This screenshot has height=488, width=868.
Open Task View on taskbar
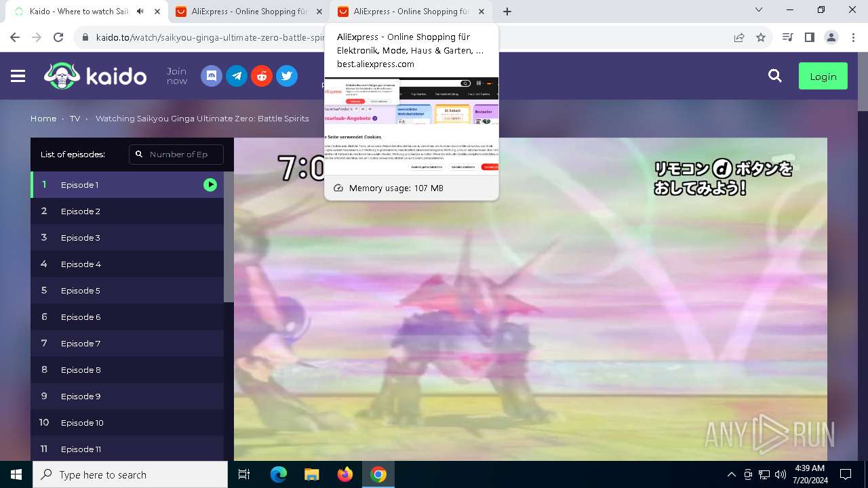coord(244,474)
